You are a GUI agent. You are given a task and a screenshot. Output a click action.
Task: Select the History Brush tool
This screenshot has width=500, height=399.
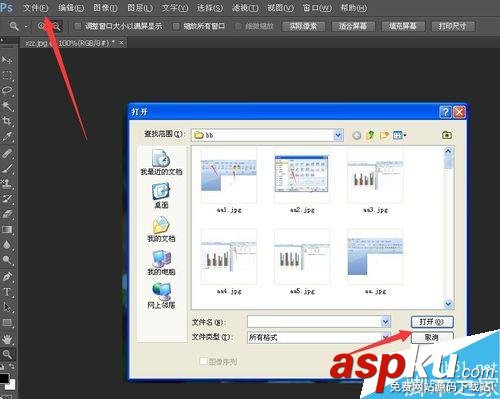point(7,199)
